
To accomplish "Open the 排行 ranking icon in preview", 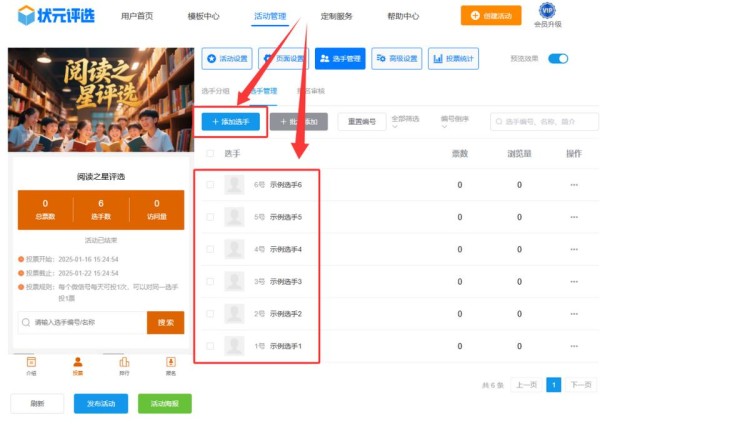I will [124, 365].
